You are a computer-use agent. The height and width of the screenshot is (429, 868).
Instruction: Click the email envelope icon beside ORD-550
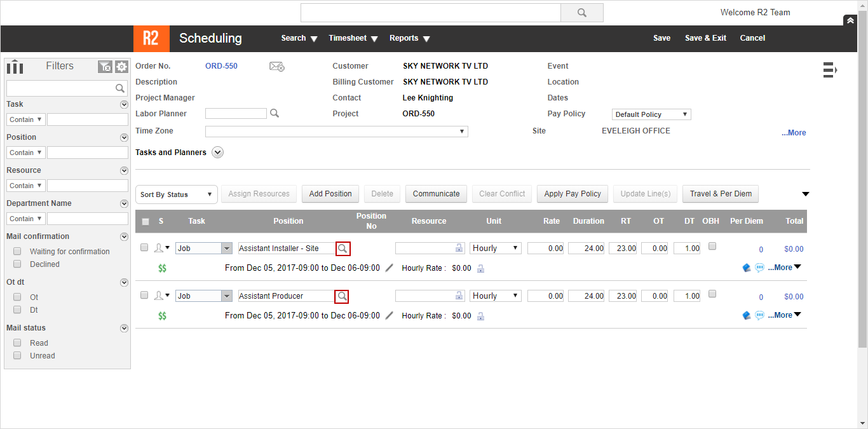tap(276, 66)
